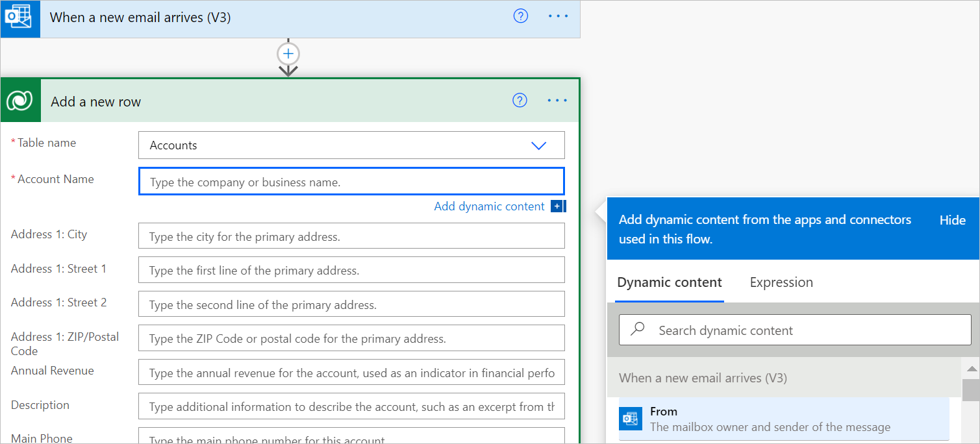Open help for Add a new row action
The height and width of the screenshot is (444, 980).
click(x=520, y=101)
